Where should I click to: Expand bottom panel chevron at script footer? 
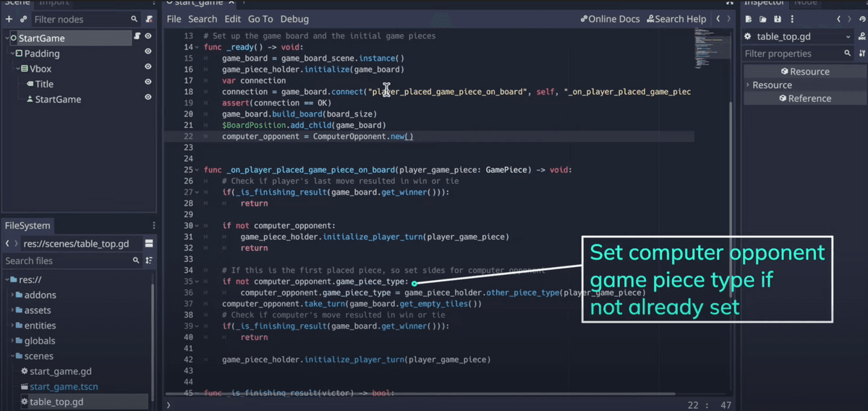click(x=169, y=405)
